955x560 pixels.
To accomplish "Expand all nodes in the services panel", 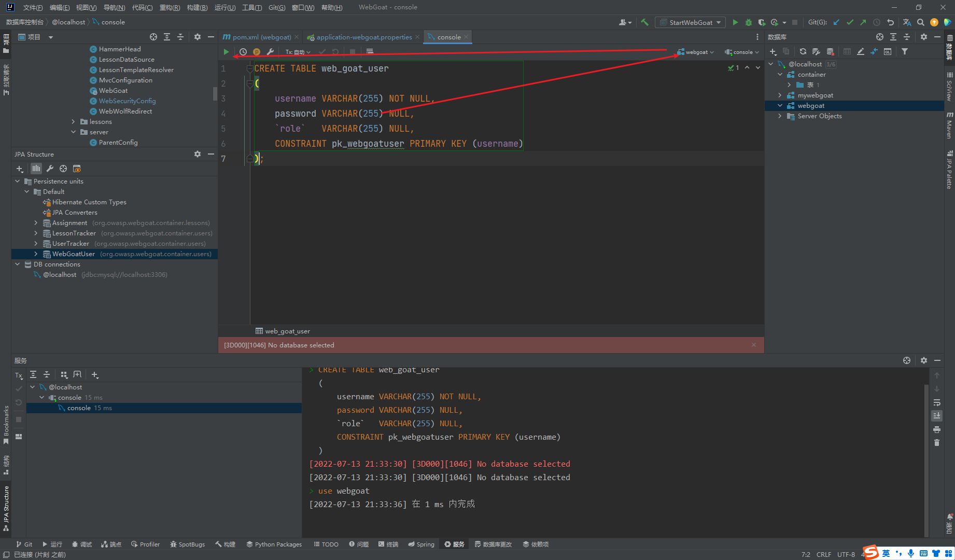I will tap(33, 374).
